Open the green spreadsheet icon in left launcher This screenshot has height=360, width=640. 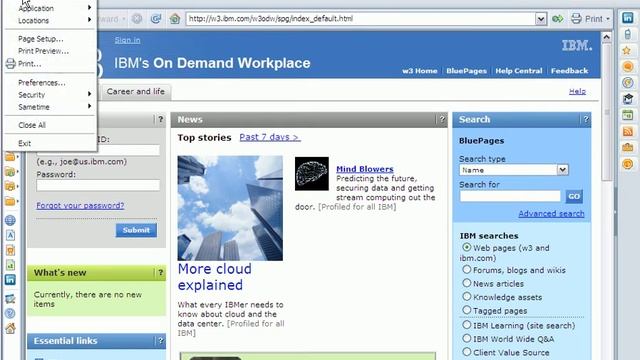(10, 265)
